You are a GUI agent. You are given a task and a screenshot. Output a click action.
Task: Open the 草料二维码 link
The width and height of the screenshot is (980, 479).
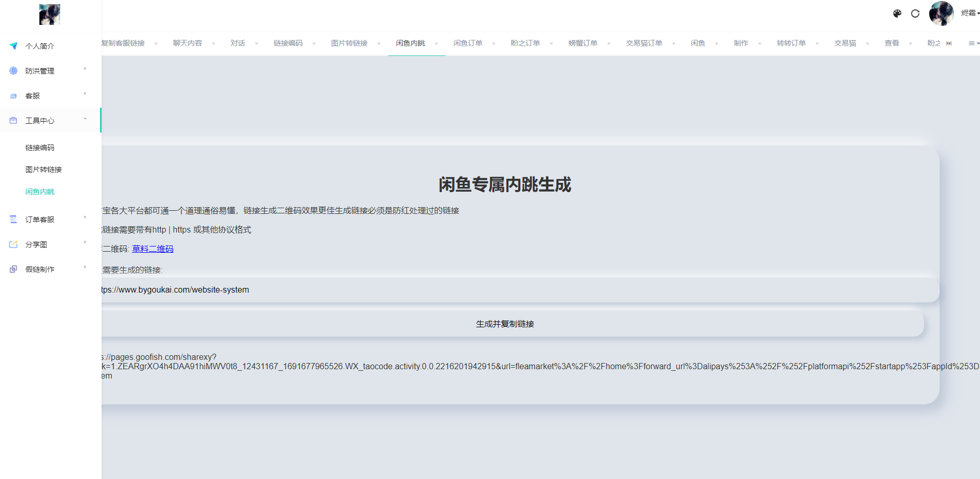(152, 249)
